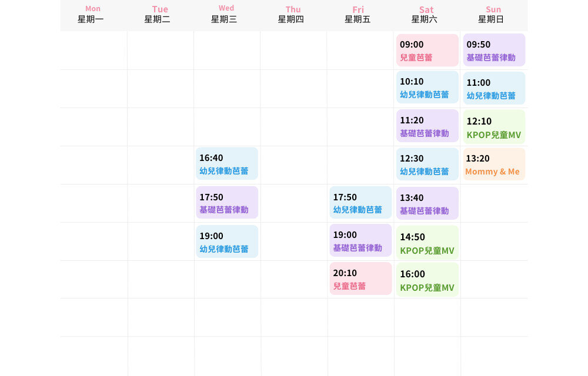The width and height of the screenshot is (588, 376).
Task: Select the Friday 19:00 基礎芭蕾律動 class
Action: click(x=360, y=241)
